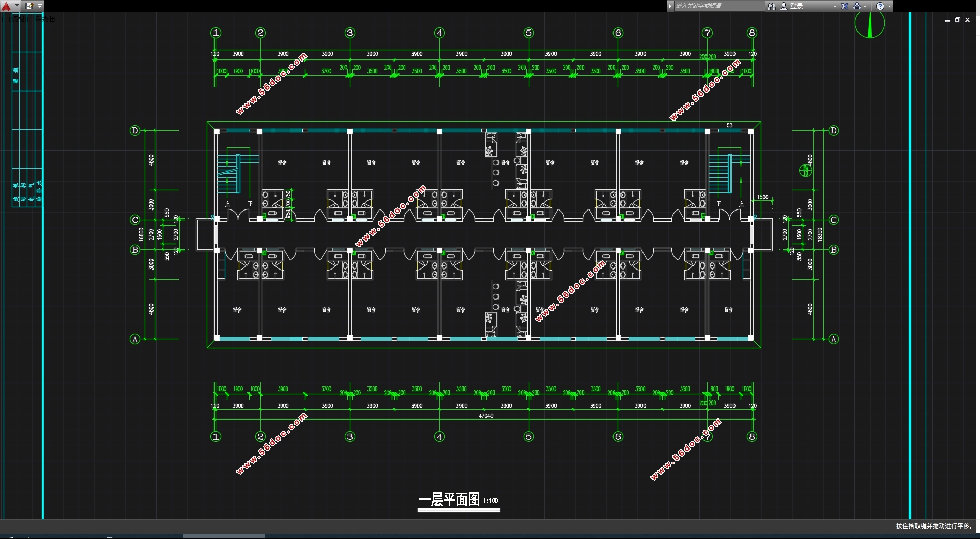Click the search keyword input field
Screen dimensions: 980x539
coord(718,6)
